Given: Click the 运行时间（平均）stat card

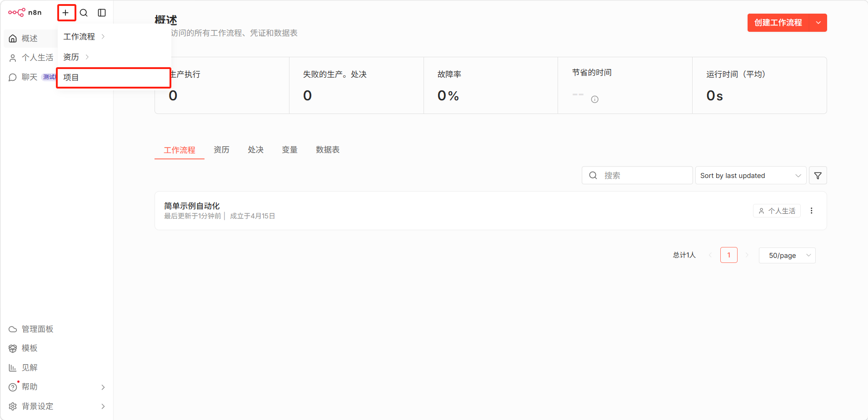Looking at the screenshot, I should (x=759, y=85).
